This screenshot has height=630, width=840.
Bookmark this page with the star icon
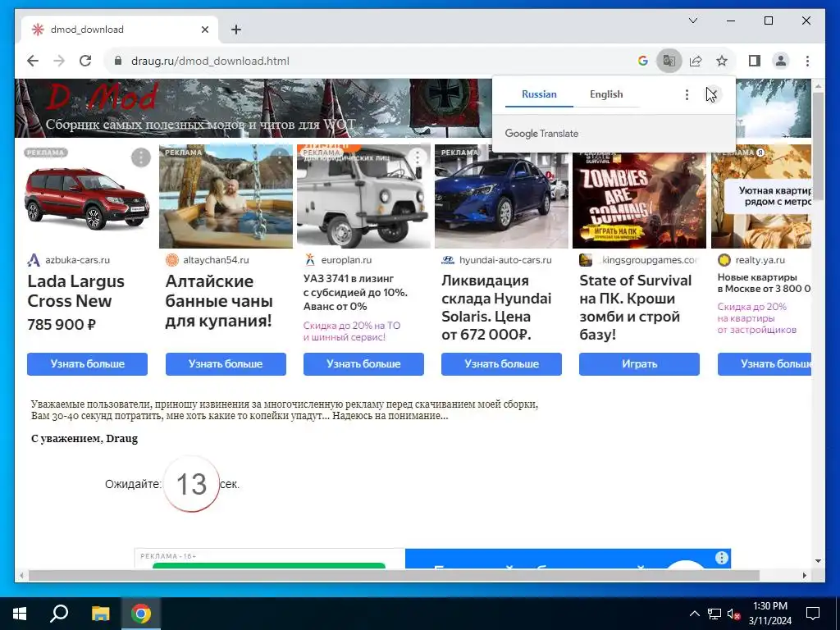click(722, 61)
